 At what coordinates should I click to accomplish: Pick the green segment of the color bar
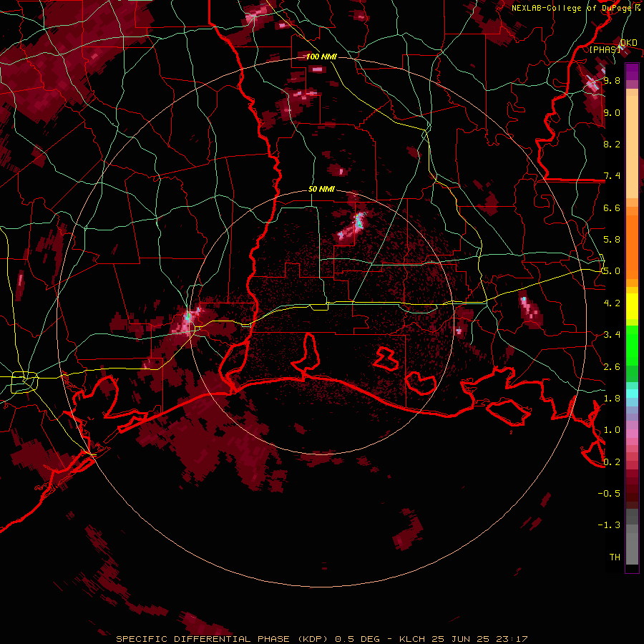pyautogui.click(x=632, y=345)
